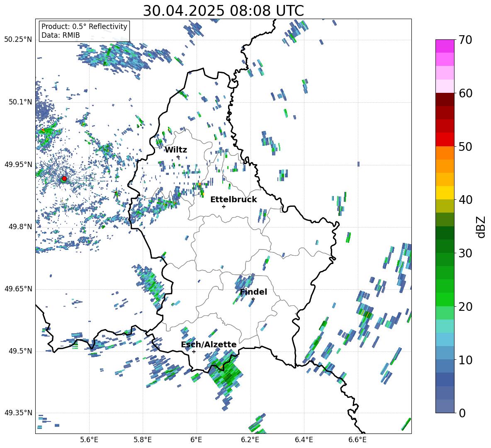Click the colorbar tick value 20
The image size is (491, 448).
pos(465,307)
